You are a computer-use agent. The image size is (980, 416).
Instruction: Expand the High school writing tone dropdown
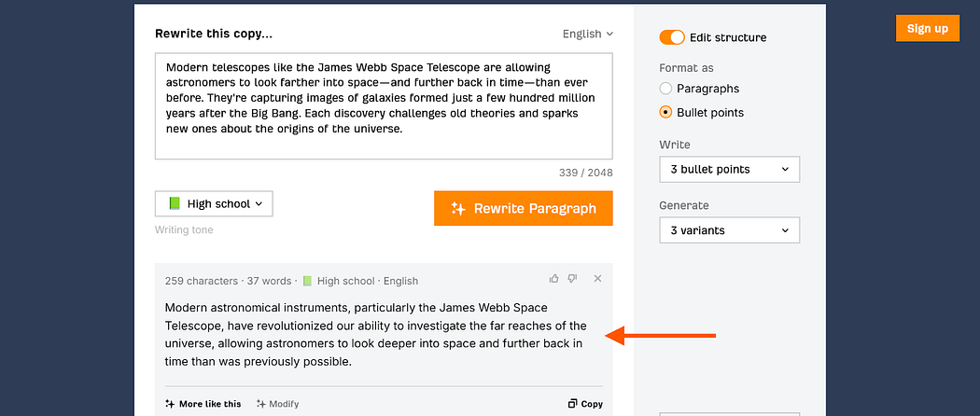point(214,203)
